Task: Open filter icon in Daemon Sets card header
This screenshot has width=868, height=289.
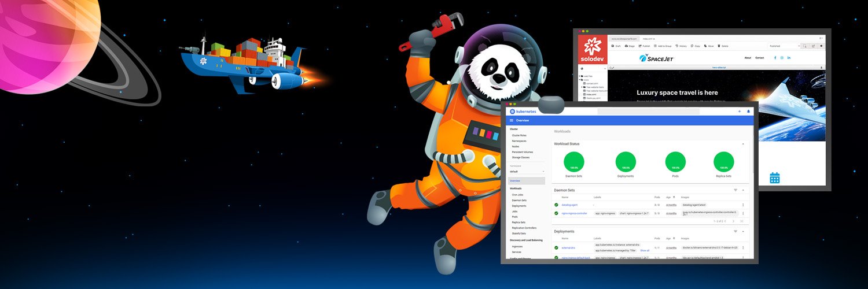Action: click(x=735, y=190)
